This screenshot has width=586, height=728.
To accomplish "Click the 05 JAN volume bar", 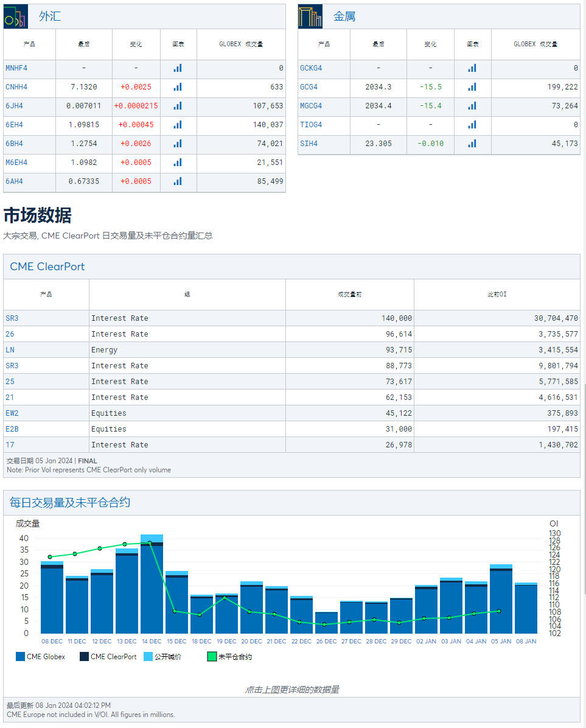I will [501, 599].
